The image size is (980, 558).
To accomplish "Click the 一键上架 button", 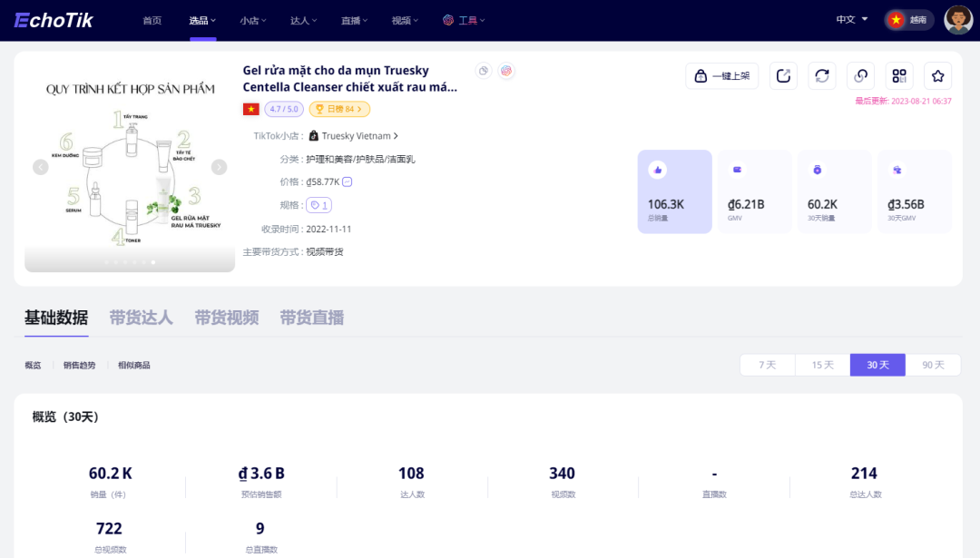I will pyautogui.click(x=721, y=76).
